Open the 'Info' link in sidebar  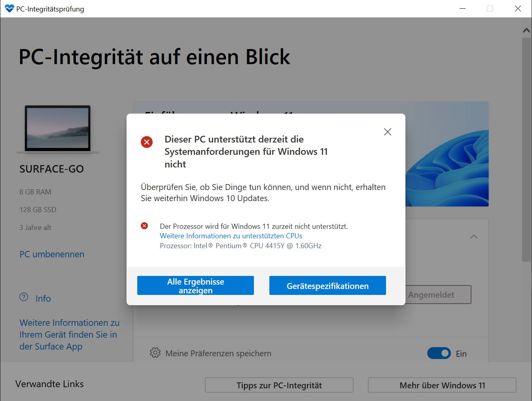click(x=43, y=298)
